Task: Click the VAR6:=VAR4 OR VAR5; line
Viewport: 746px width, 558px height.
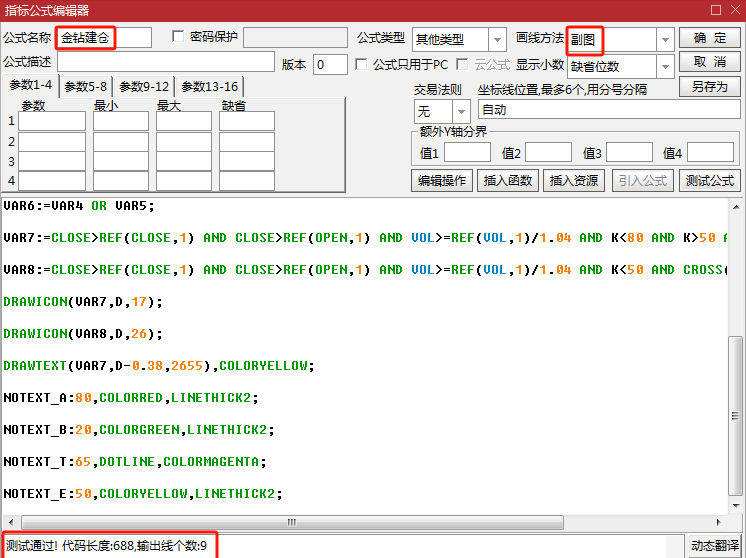Action: tap(79, 206)
